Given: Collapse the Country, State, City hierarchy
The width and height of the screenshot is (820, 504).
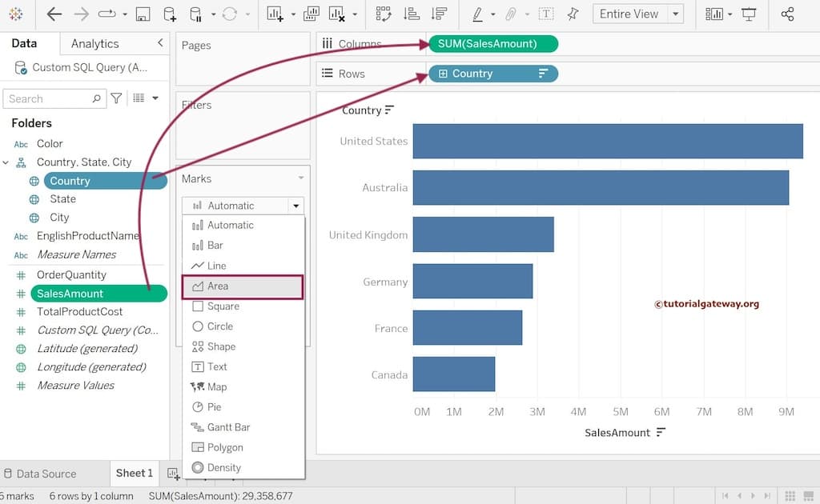Looking at the screenshot, I should pyautogui.click(x=6, y=162).
